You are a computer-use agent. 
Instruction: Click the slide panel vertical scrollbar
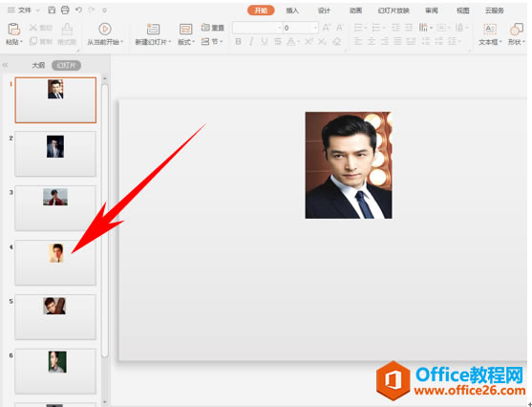pos(105,221)
